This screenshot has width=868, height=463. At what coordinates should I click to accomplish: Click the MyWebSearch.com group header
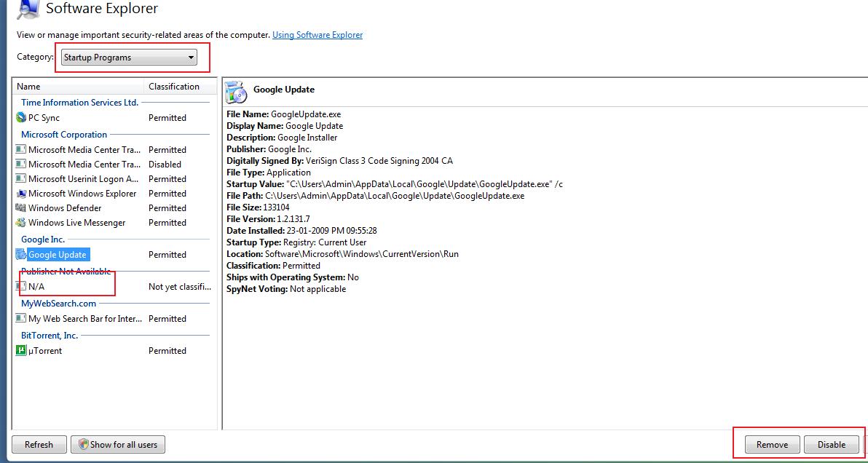coord(59,303)
